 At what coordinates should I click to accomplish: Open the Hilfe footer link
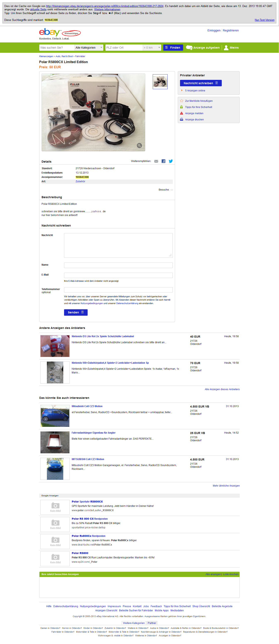tap(49, 606)
